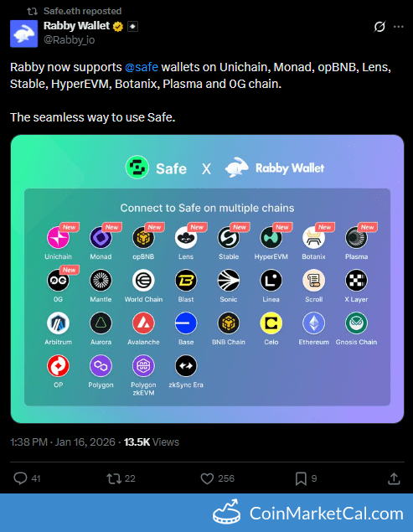Image resolution: width=413 pixels, height=532 pixels.
Task: Click the Unichain chain icon in image
Action: (58, 237)
